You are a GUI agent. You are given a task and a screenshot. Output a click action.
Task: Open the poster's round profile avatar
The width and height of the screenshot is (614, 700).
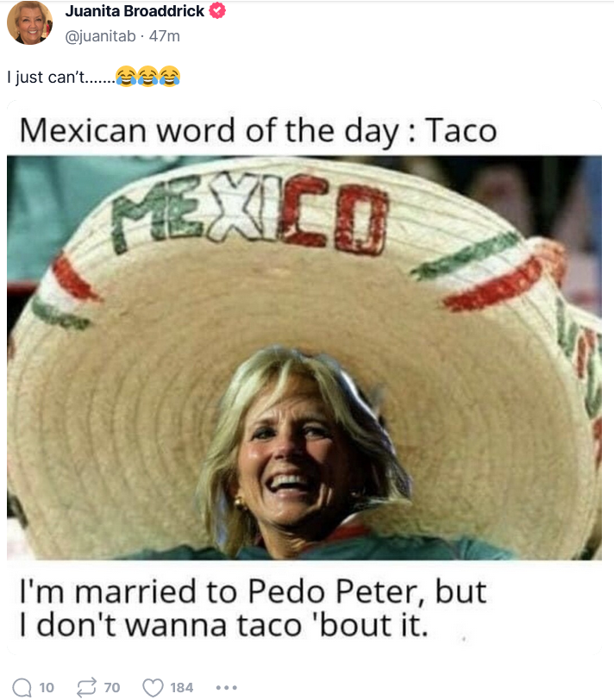point(30,22)
